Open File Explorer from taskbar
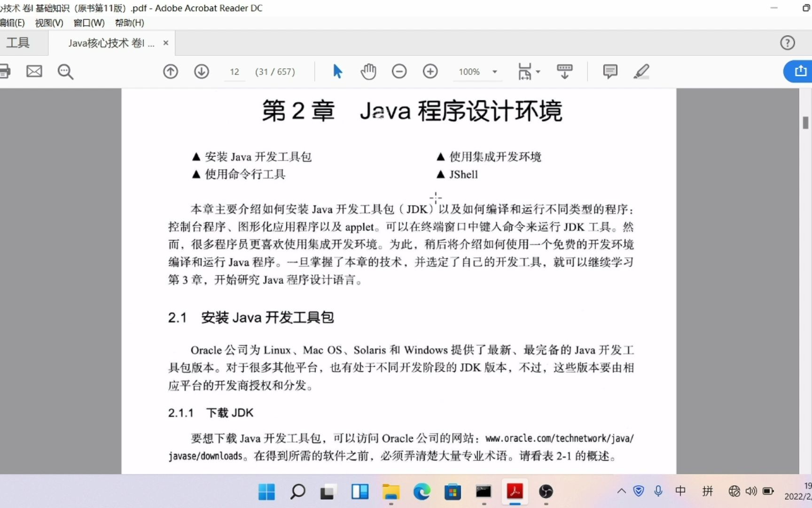Screen dimensions: 812x508 (x=391, y=492)
